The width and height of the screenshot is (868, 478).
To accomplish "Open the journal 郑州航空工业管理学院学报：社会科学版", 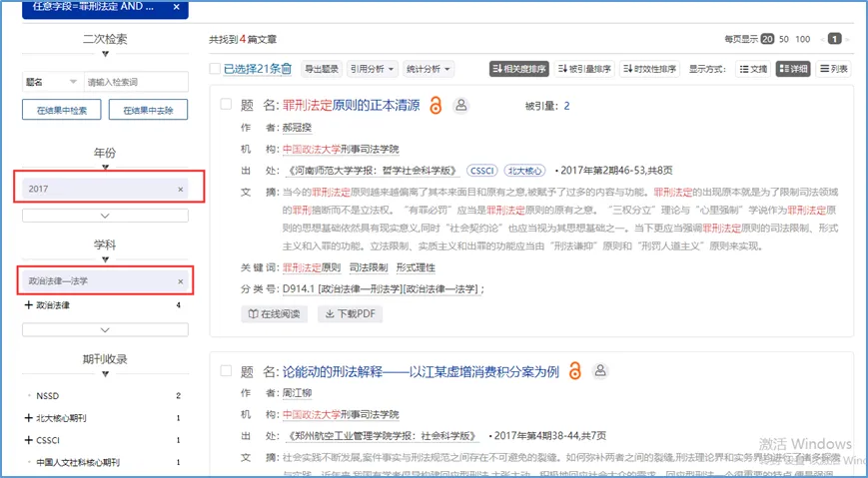I will (384, 436).
